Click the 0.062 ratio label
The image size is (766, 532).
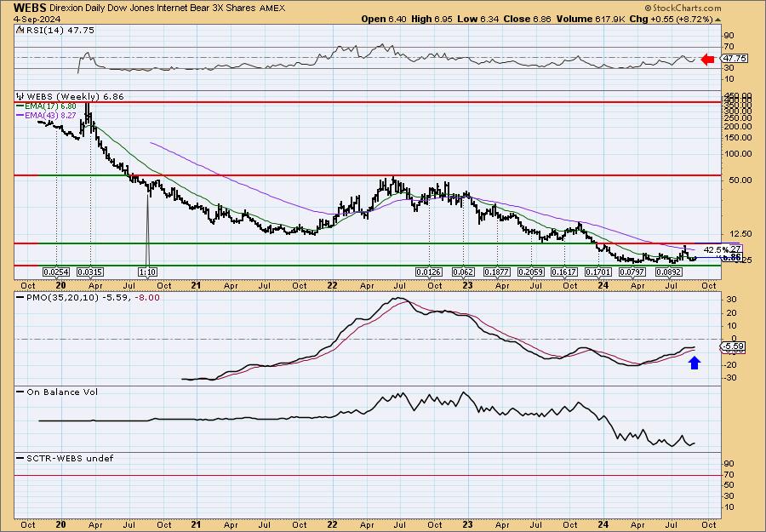[x=464, y=272]
